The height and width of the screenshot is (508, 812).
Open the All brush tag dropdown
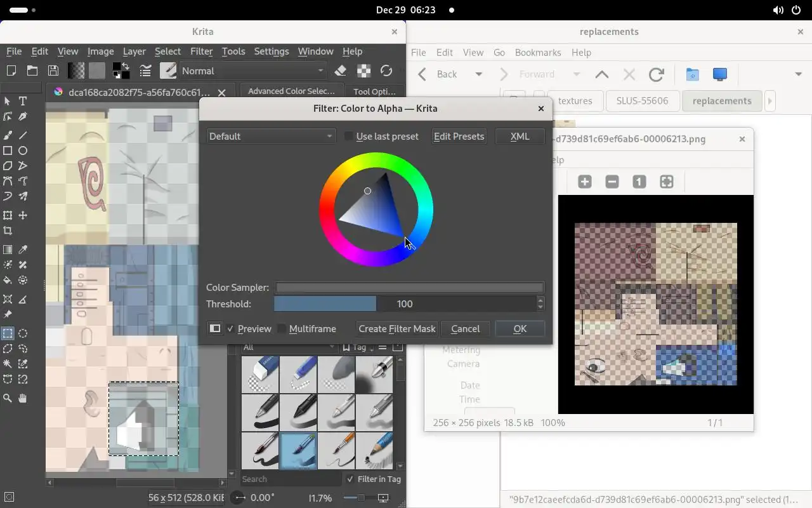[x=290, y=347]
